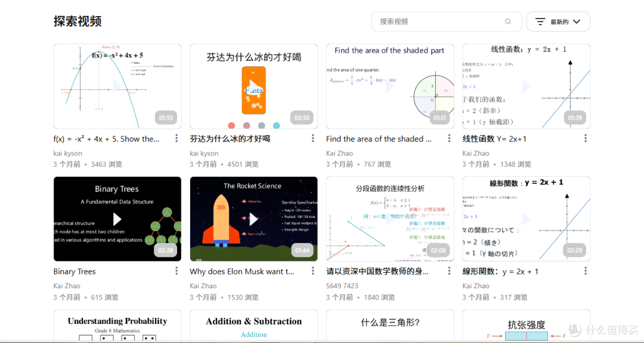Click author kai kyson under f(x) video
The height and width of the screenshot is (343, 644).
click(x=68, y=154)
